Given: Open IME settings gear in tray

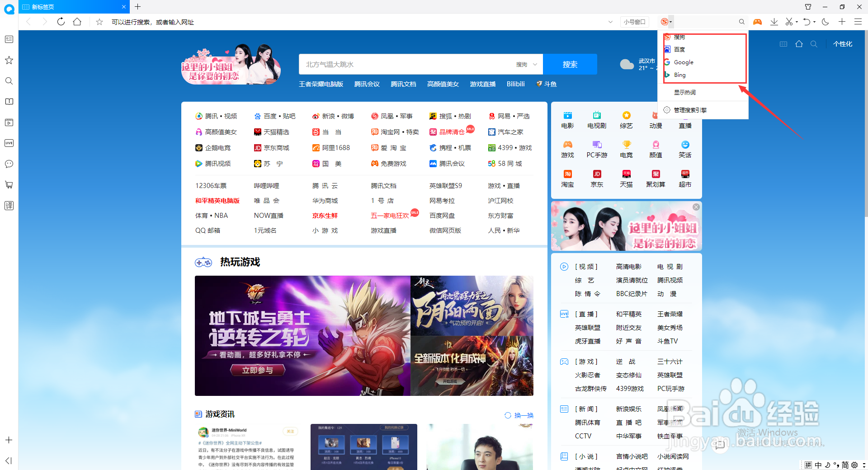Looking at the screenshot, I should 854,465.
